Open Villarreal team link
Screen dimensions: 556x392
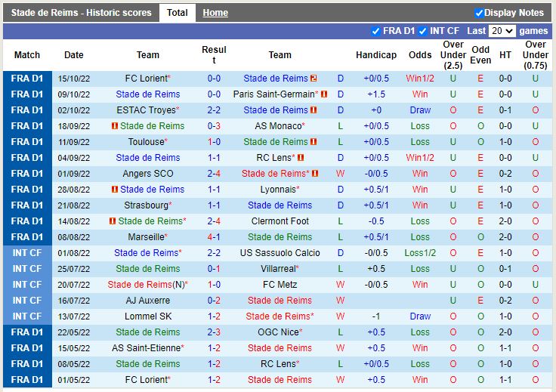[278, 269]
